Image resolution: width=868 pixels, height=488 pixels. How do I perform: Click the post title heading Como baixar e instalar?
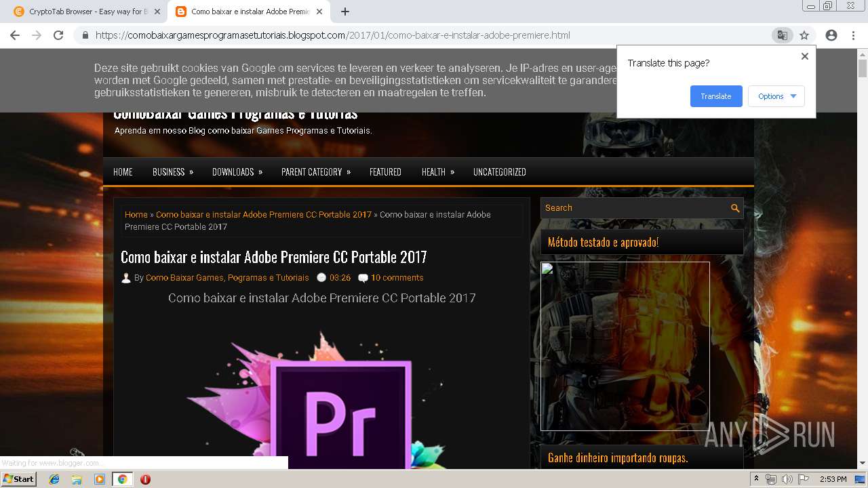[274, 257]
